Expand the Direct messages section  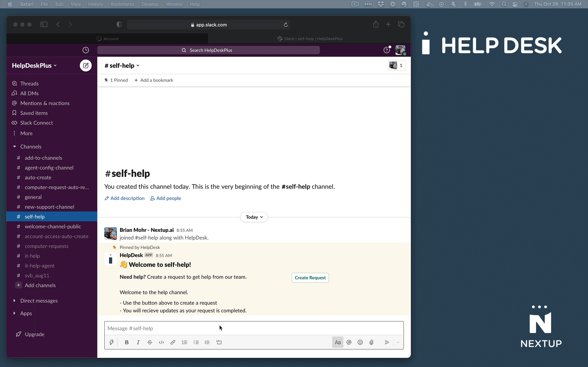14,301
